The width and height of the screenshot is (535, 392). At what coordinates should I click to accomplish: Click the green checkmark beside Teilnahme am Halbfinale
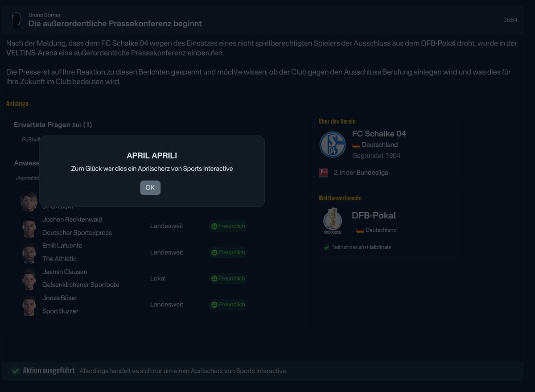[x=327, y=247]
